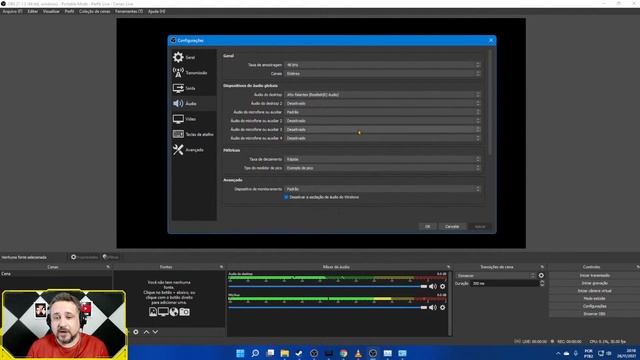Open the Ajuda menu
The image size is (640, 360).
point(156,11)
